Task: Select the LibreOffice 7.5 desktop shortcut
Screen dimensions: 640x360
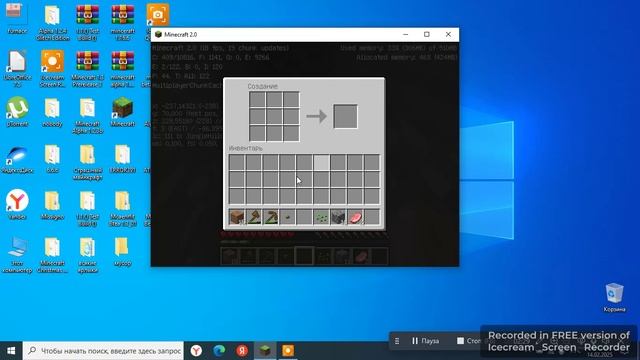Action: 17,69
